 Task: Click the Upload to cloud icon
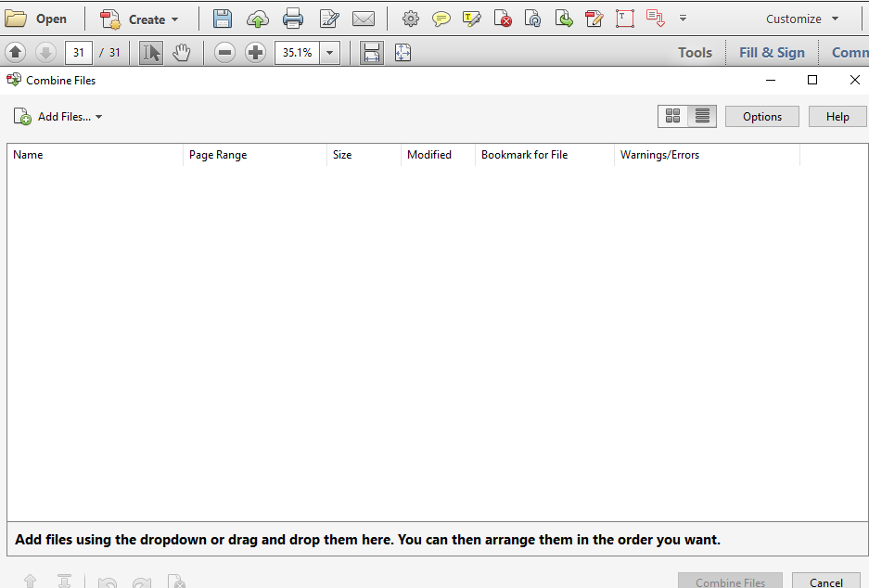pos(257,19)
